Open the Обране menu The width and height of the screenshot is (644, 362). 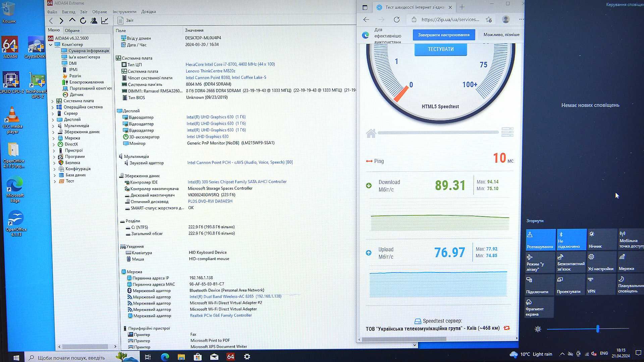coord(100,12)
